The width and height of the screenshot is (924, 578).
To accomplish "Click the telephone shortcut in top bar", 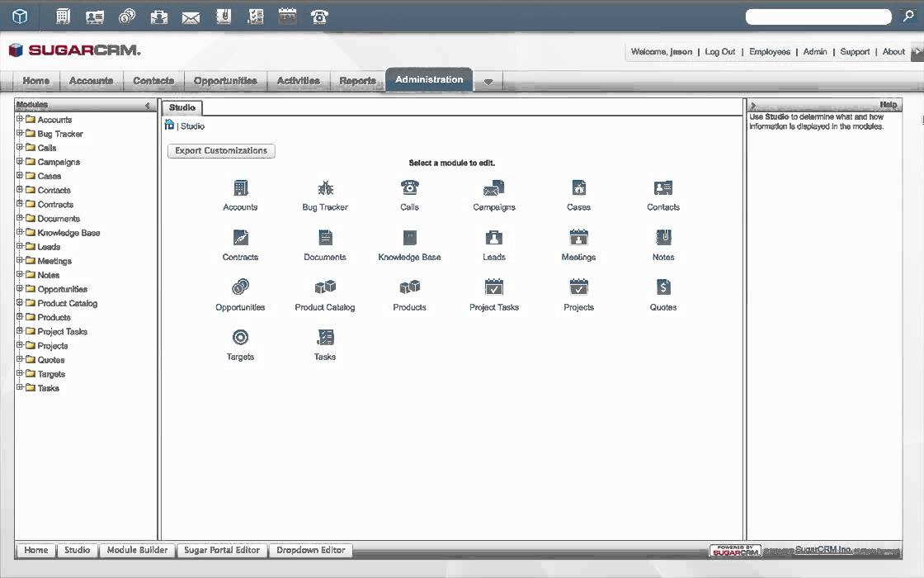I will (318, 17).
